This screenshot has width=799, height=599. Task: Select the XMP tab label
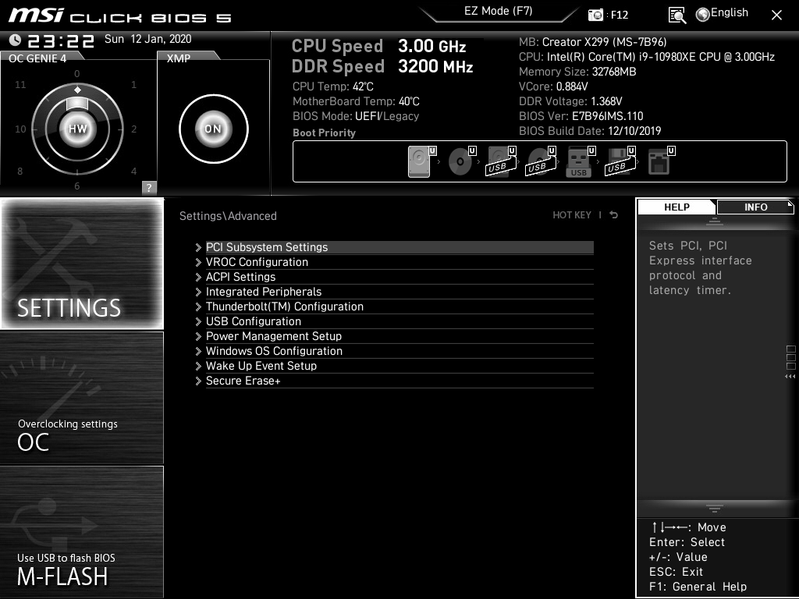click(x=178, y=58)
